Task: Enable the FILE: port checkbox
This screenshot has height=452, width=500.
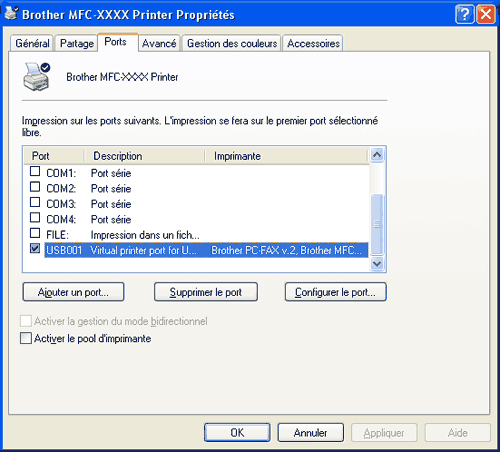Action: pyautogui.click(x=35, y=233)
